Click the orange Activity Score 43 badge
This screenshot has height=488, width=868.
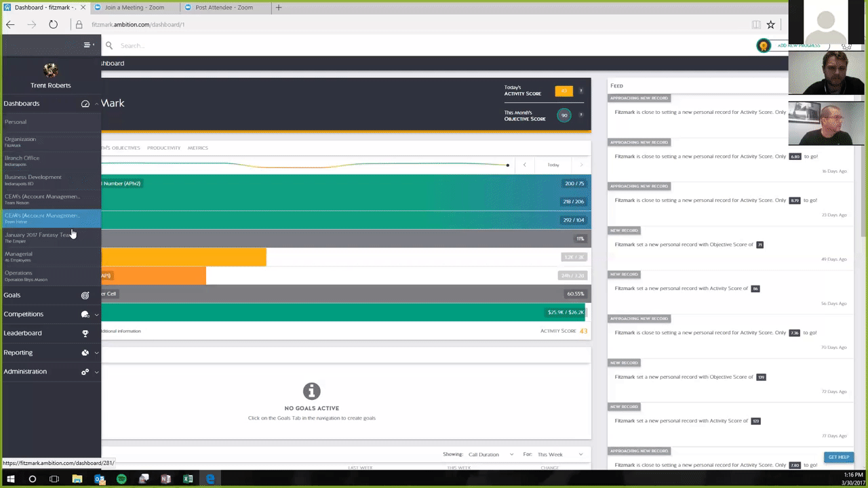tap(564, 91)
